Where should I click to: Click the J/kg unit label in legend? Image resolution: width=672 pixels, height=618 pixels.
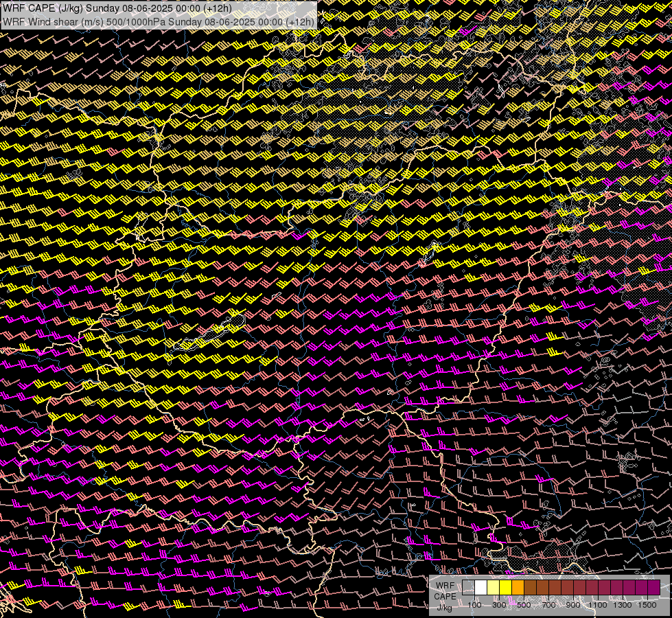pos(444,608)
